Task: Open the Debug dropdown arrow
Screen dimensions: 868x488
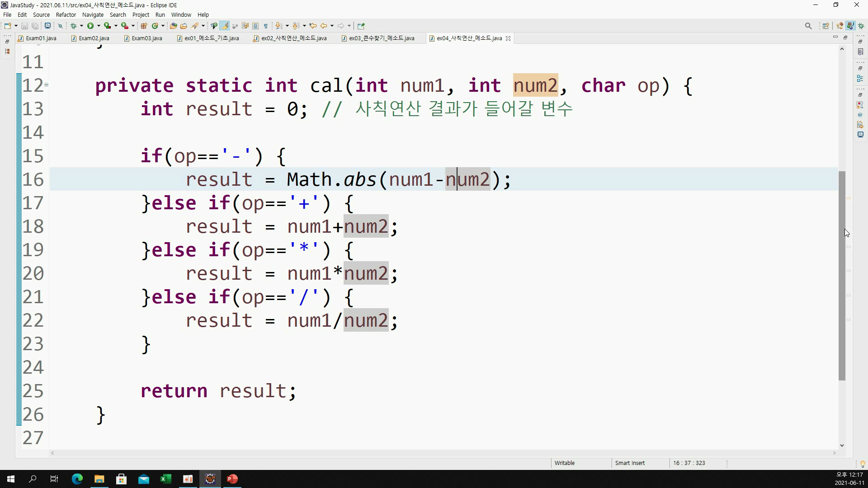Action: [x=81, y=26]
